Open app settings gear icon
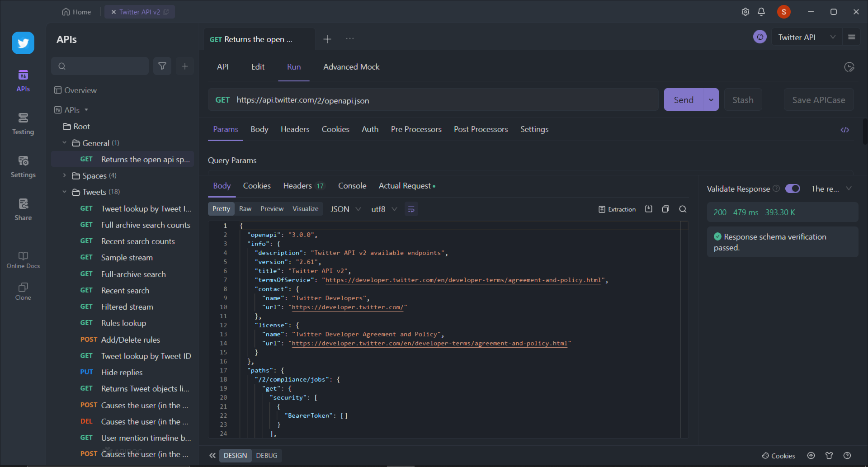Screen dimensions: 868x467 tap(745, 12)
